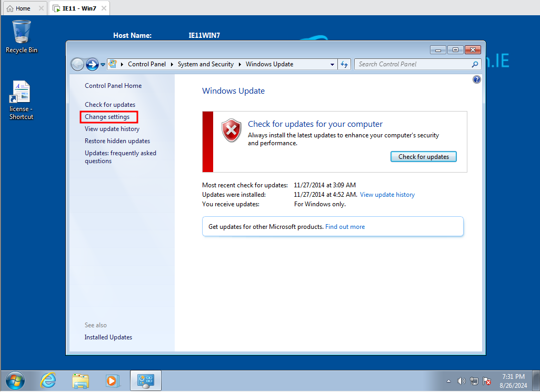Click the Refresh address bar button

pos(344,64)
